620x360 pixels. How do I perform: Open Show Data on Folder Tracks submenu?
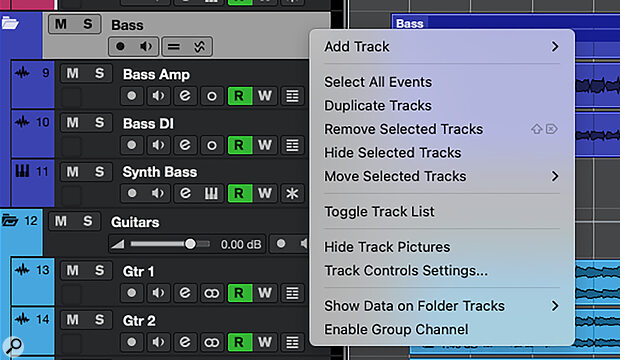point(442,306)
